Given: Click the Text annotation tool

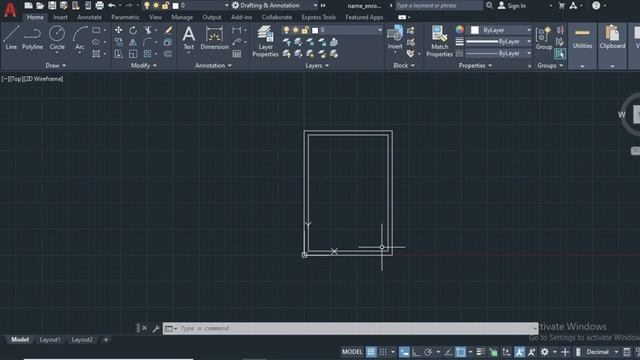Looking at the screenshot, I should [189, 38].
